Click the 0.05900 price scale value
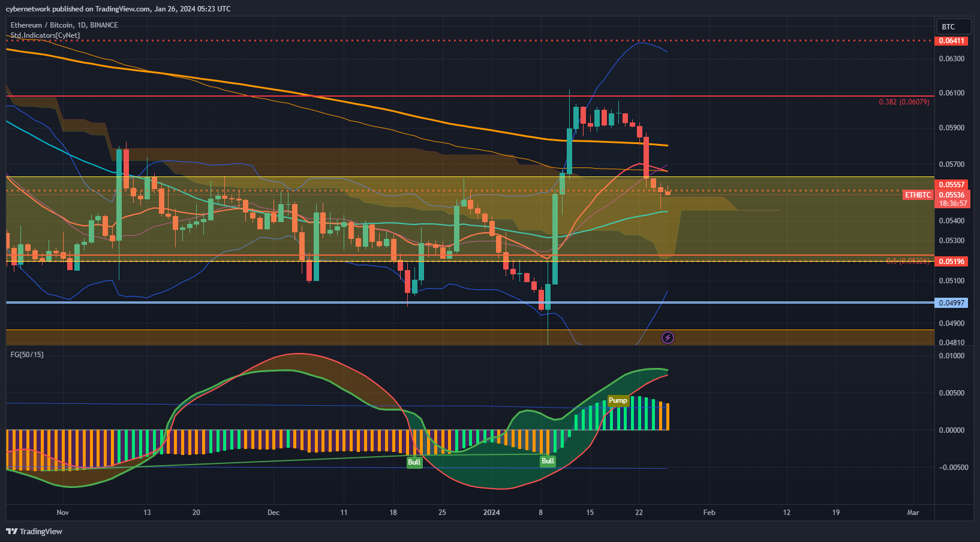This screenshot has height=542, width=980. click(x=952, y=128)
